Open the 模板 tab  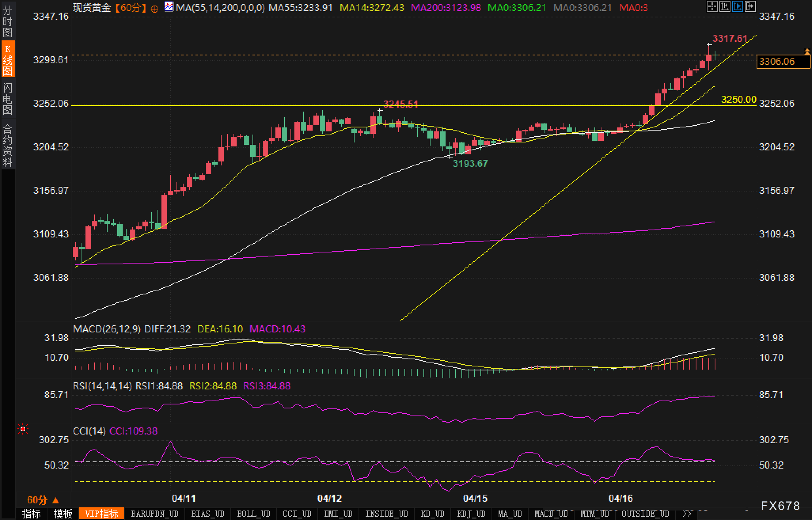[x=63, y=514]
